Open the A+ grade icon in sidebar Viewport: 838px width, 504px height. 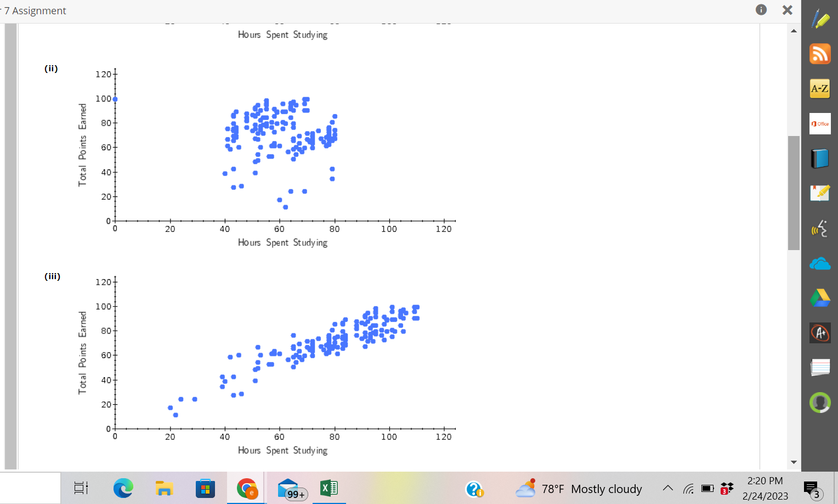click(x=820, y=332)
